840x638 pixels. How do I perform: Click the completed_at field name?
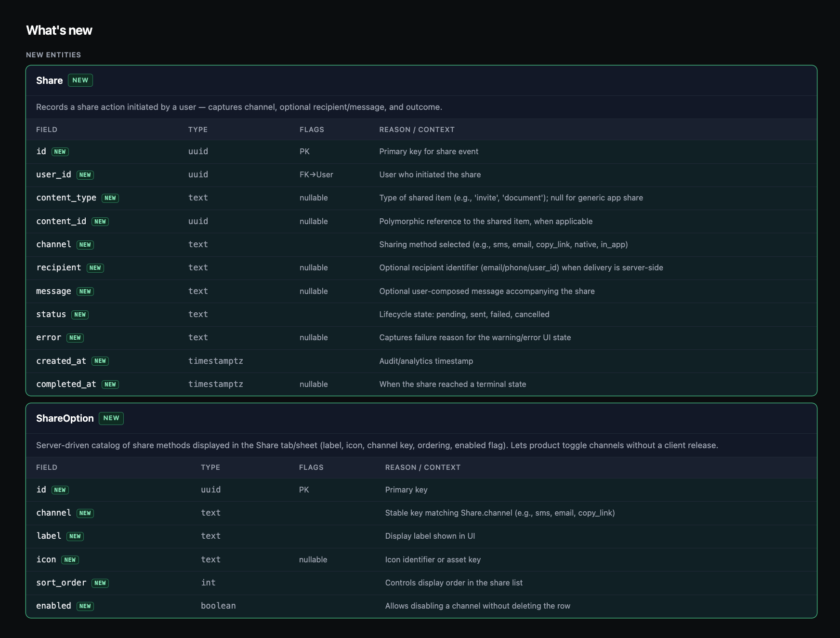tap(66, 384)
